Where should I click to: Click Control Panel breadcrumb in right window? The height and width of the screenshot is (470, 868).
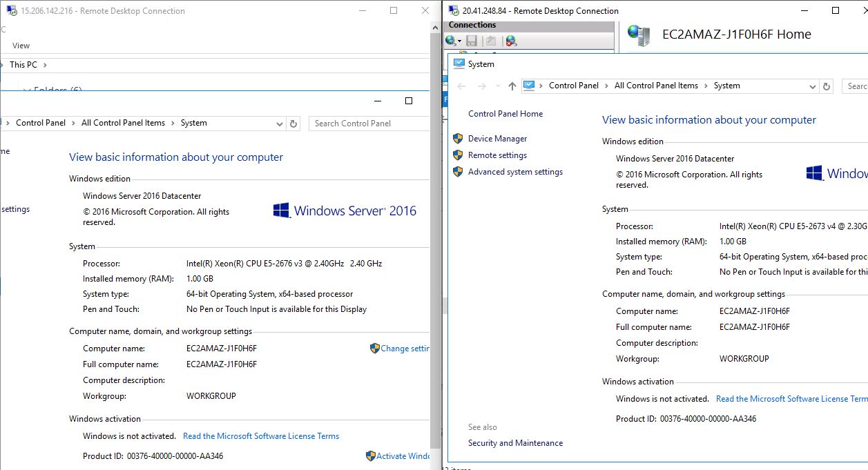pos(573,86)
